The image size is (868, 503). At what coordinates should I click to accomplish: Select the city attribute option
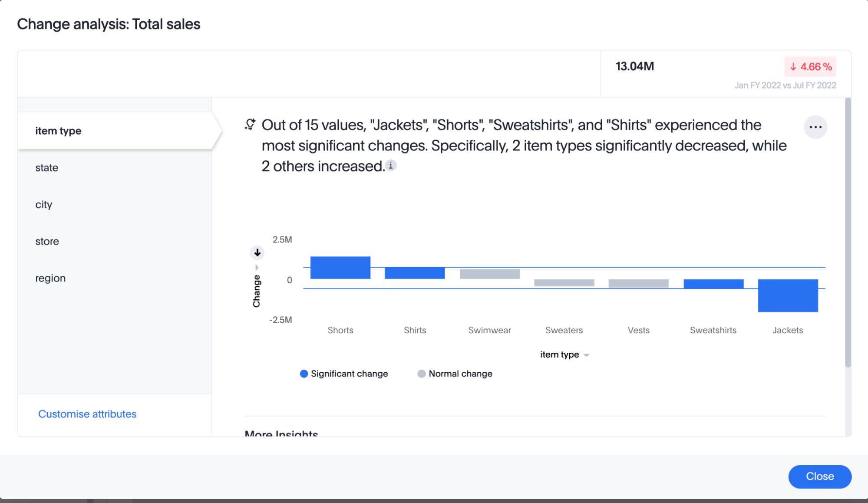tap(45, 204)
